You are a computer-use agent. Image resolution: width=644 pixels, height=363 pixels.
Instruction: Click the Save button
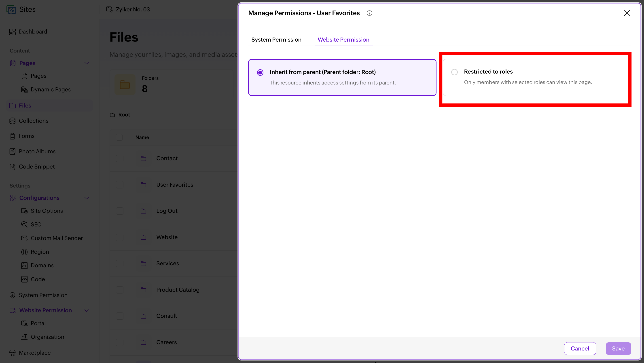618,348
